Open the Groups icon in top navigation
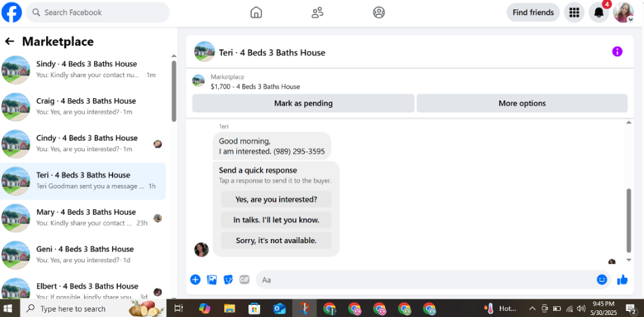The width and height of the screenshot is (644, 317). pos(379,12)
